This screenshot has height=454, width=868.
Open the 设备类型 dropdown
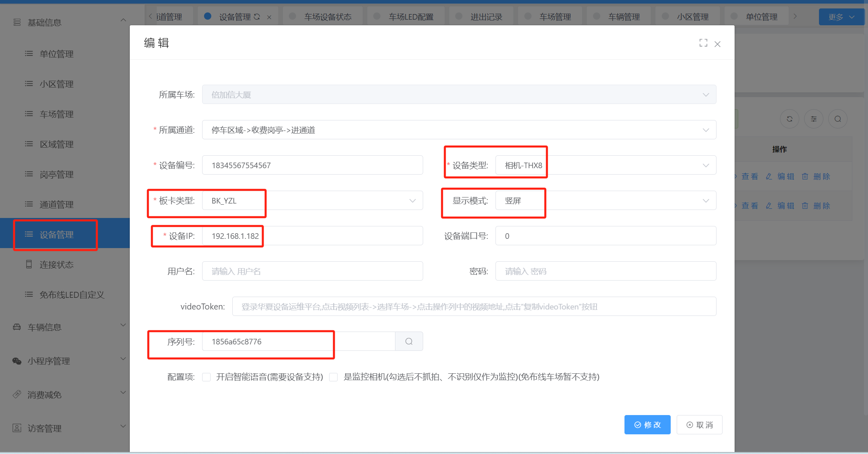coord(605,165)
